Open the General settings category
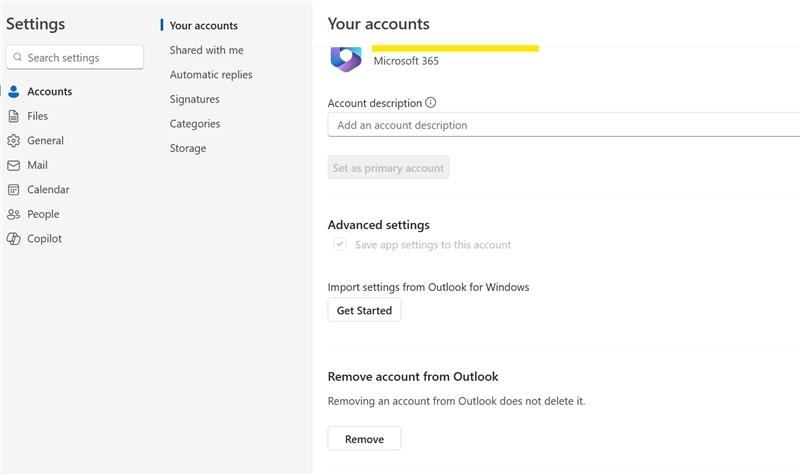The height and width of the screenshot is (475, 800). pos(45,141)
